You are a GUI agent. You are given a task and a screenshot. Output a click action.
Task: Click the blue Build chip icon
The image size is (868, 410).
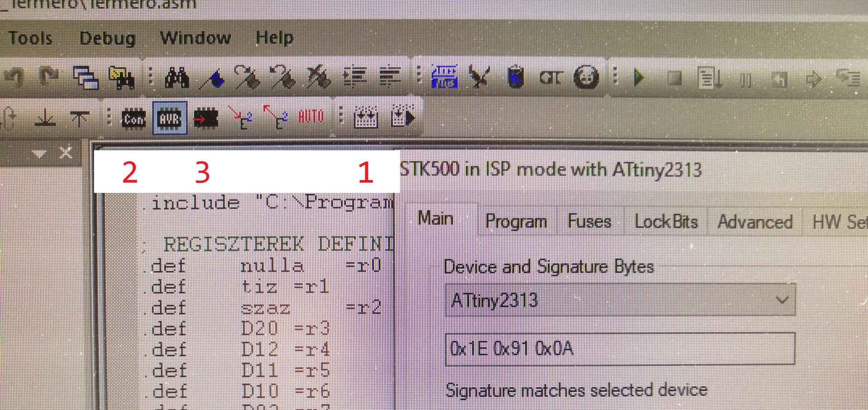click(x=444, y=76)
